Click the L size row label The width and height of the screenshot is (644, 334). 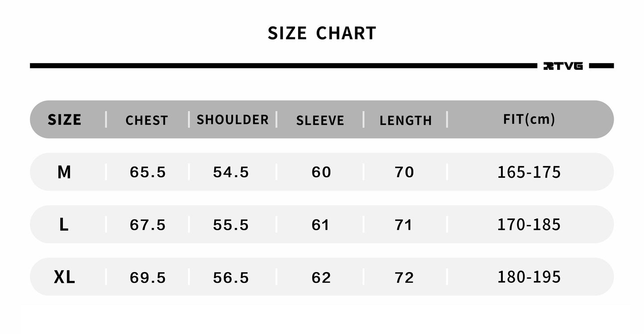tap(64, 224)
